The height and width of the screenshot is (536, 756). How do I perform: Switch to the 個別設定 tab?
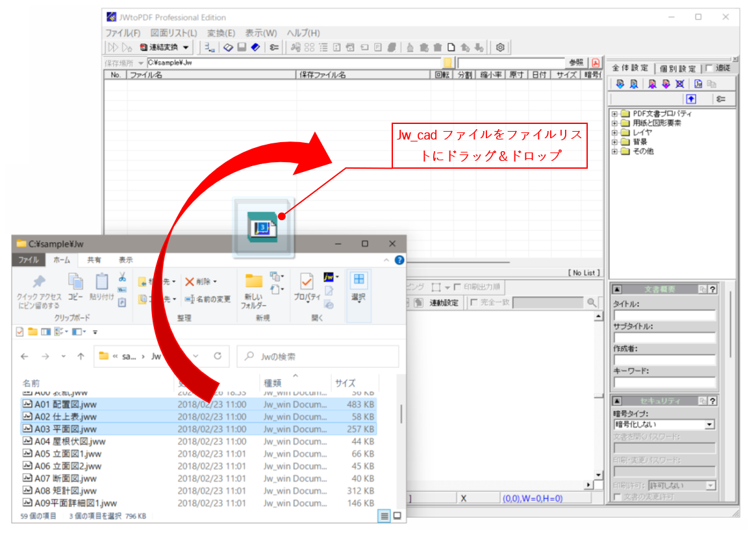tap(677, 68)
